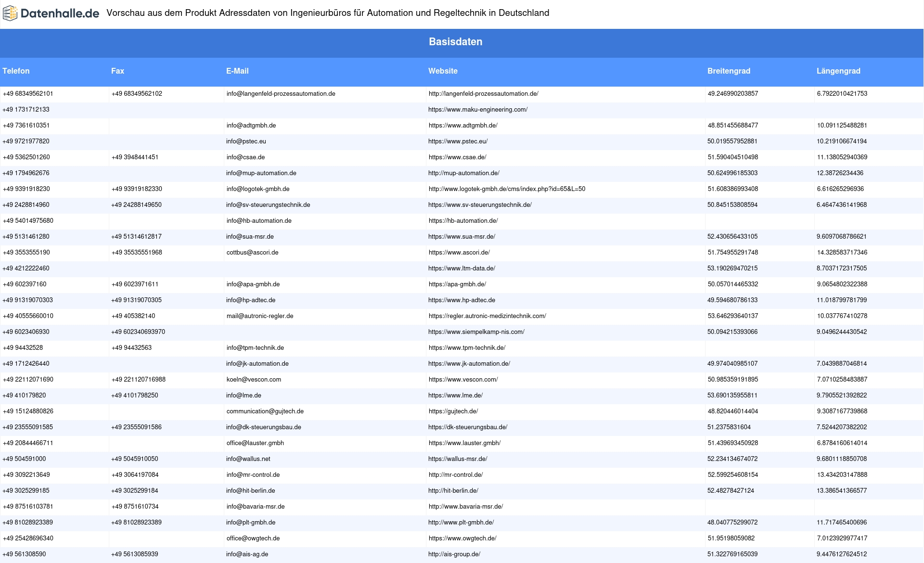Screen dimensions: 924x563
Task: Click phone number +49 15124880826
Action: pos(28,411)
